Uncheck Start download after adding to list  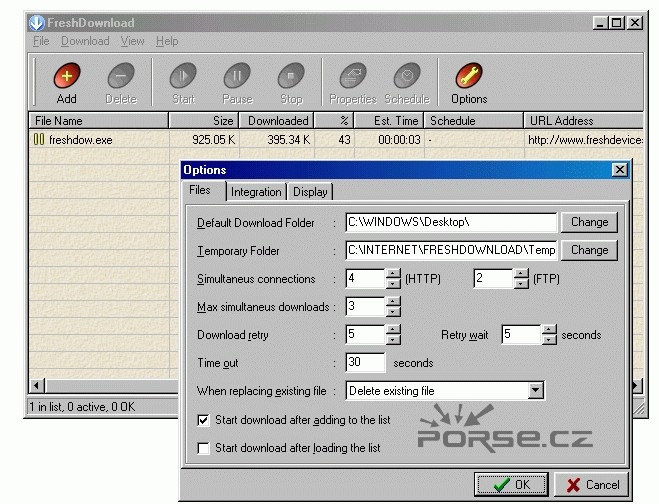pos(204,421)
